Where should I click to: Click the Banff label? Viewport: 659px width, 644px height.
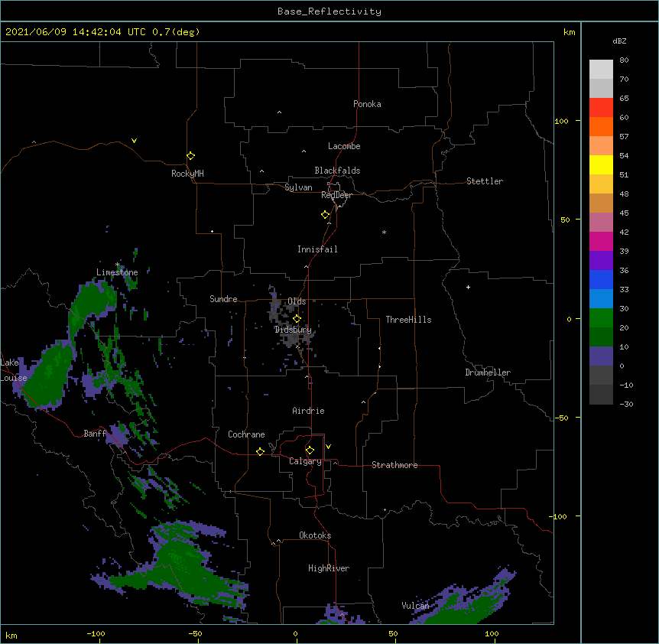[95, 434]
